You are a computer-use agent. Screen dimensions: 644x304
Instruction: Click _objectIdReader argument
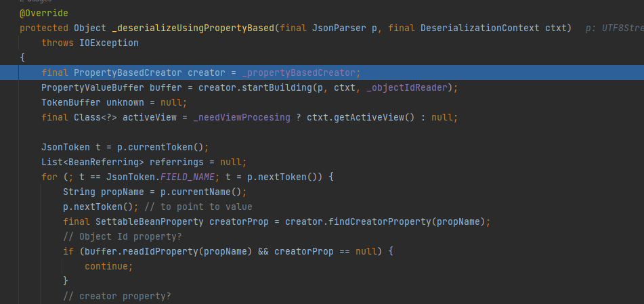pyautogui.click(x=406, y=87)
